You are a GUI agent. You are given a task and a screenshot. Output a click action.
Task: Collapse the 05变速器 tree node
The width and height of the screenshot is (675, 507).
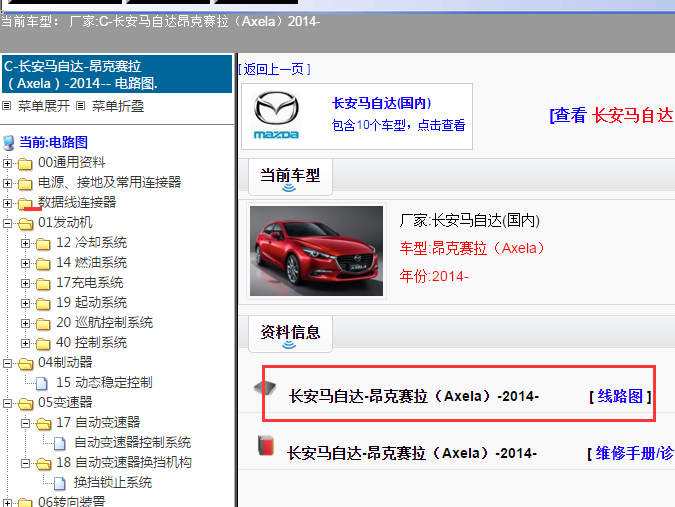tap(7, 403)
